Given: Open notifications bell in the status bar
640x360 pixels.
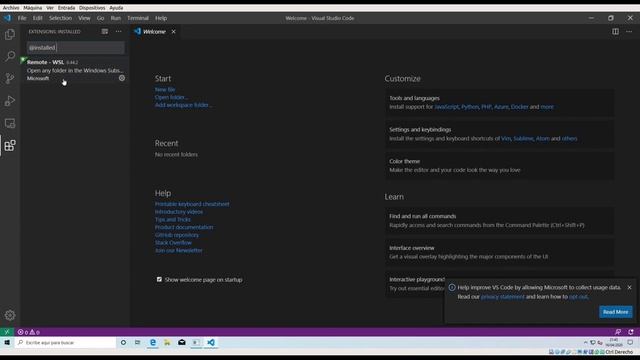Looking at the screenshot, I should tap(631, 332).
